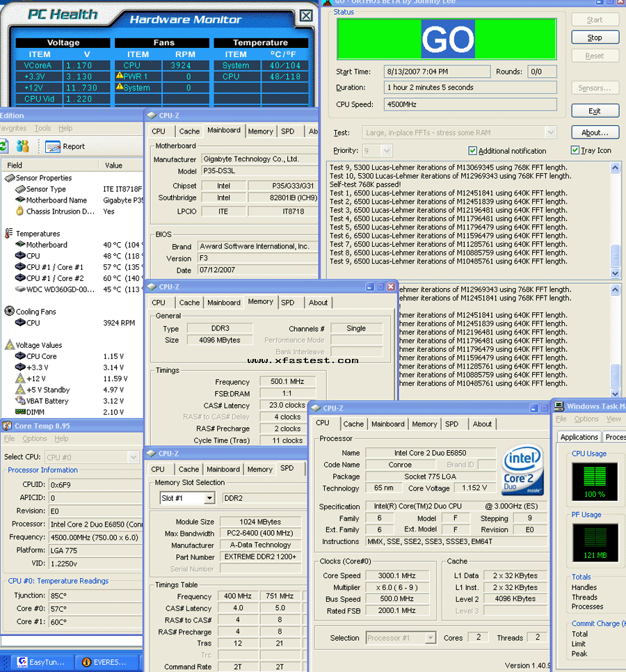Open EVEREST from the taskbar
Image resolution: width=626 pixels, height=672 pixels.
pyautogui.click(x=108, y=662)
